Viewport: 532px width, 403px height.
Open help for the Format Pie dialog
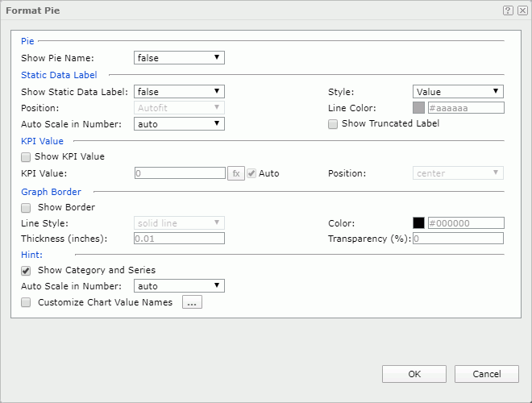508,10
